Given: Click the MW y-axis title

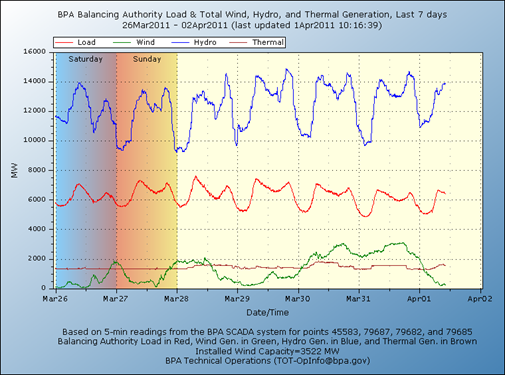Looking at the screenshot, I should (14, 170).
